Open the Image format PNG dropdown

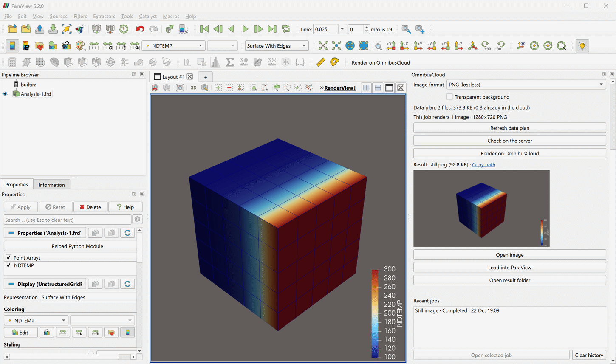click(x=526, y=85)
